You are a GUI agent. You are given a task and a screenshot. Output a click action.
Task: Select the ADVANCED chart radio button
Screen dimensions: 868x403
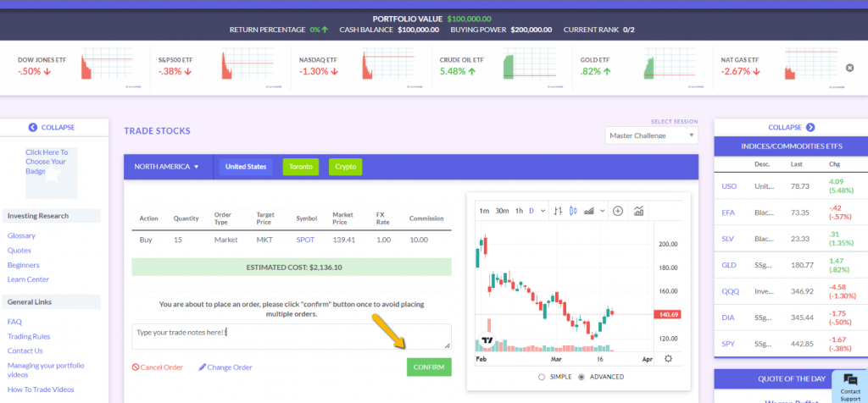click(x=581, y=377)
